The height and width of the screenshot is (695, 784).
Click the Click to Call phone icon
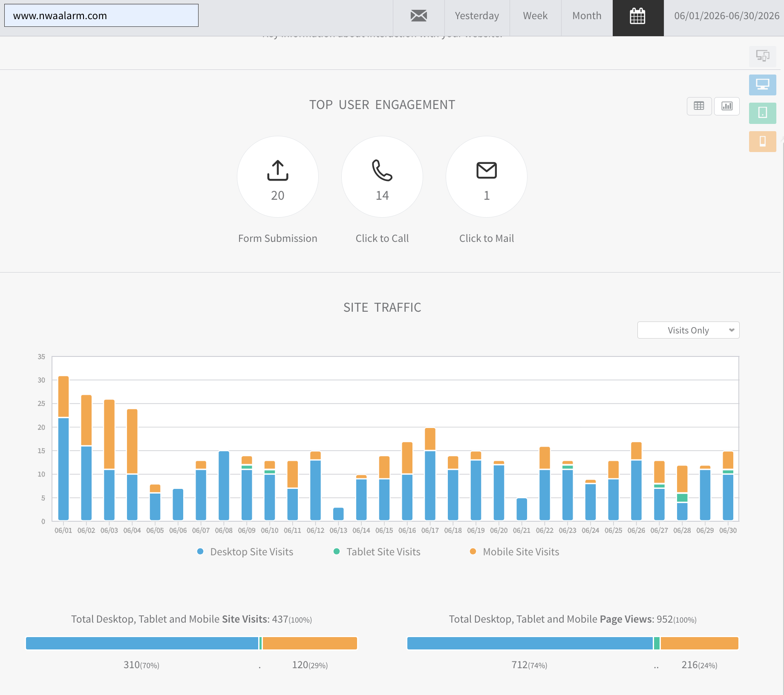382,170
